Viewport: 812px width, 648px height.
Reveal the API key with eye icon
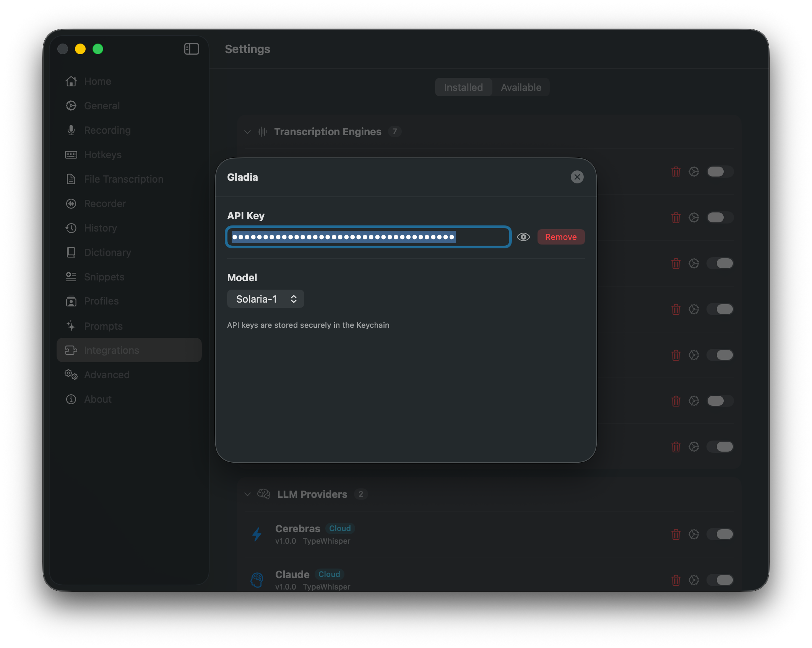pos(523,237)
